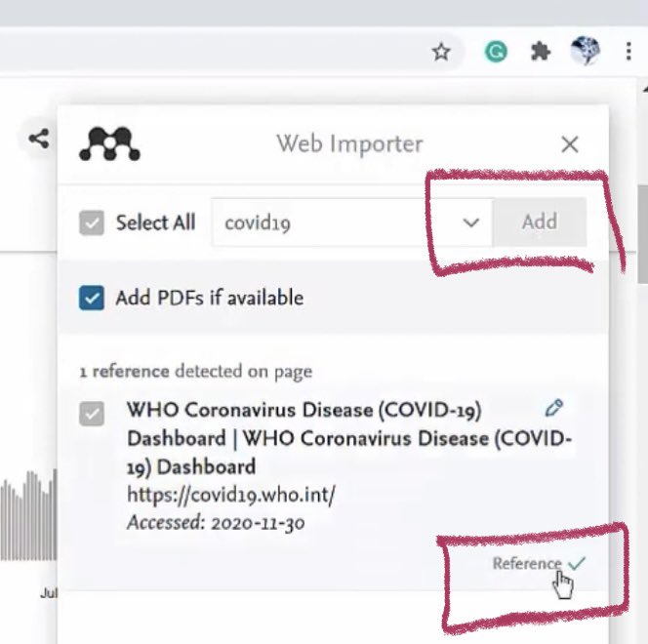This screenshot has width=648, height=644.
Task: Click the https://covid19.who.int/ URL text
Action: [230, 495]
